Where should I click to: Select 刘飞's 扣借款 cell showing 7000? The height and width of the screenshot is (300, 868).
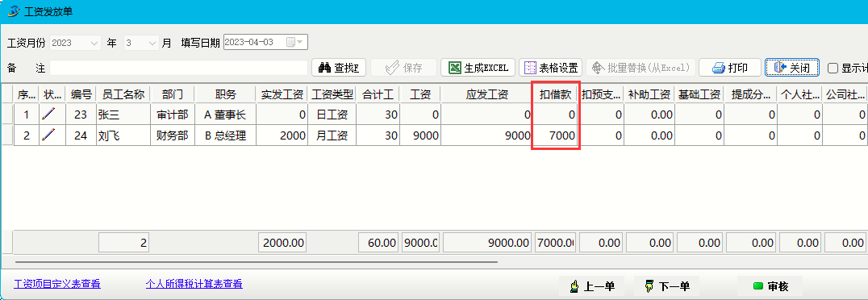tap(555, 135)
